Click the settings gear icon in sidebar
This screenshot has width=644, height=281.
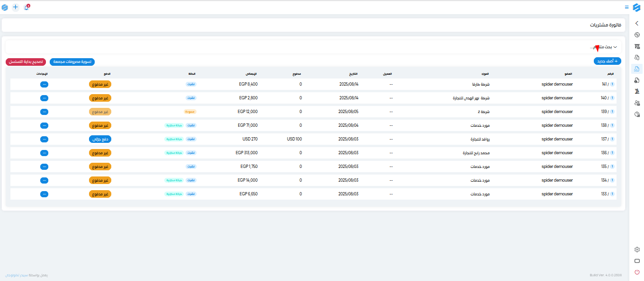click(637, 249)
